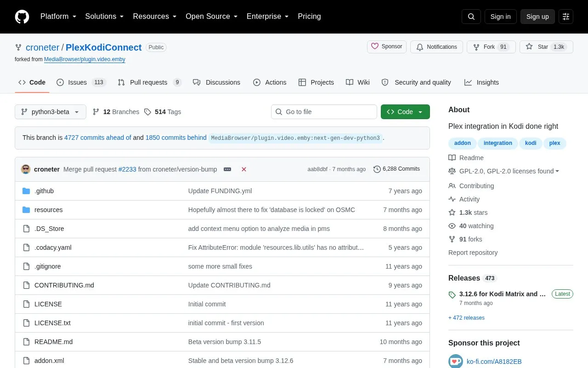The image size is (588, 368).
Task: Click the resources folder icon
Action: [x=26, y=210]
